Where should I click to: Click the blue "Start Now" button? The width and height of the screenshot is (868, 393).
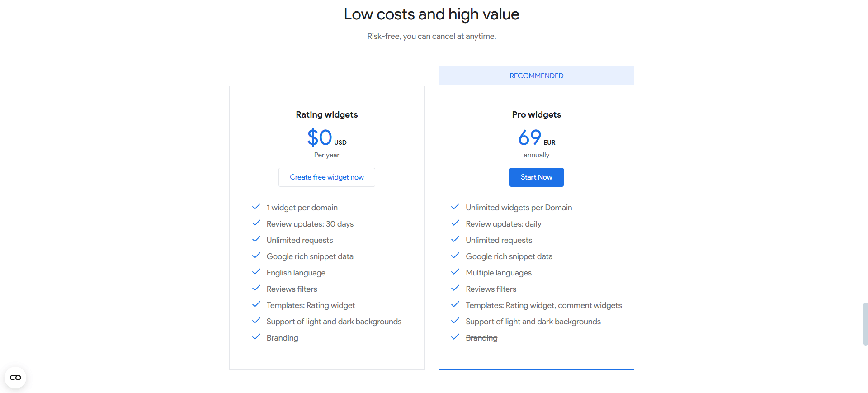coord(536,177)
